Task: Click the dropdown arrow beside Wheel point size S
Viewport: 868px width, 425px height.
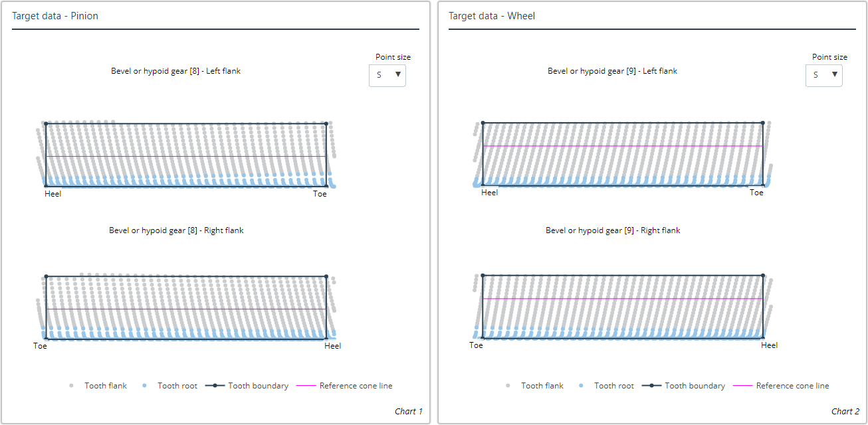Action: 835,75
